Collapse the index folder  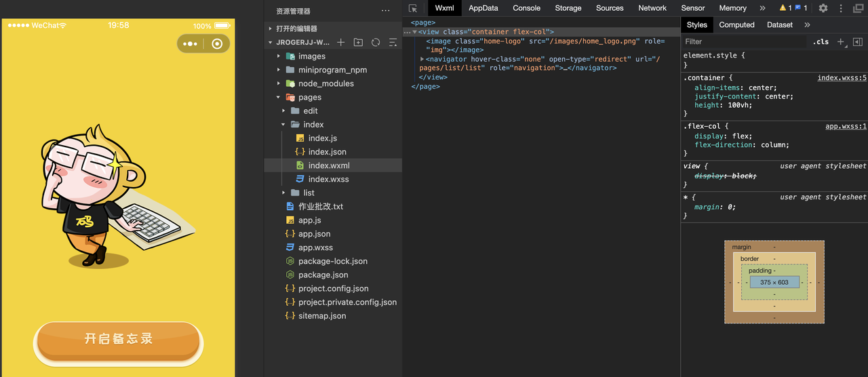(x=284, y=125)
